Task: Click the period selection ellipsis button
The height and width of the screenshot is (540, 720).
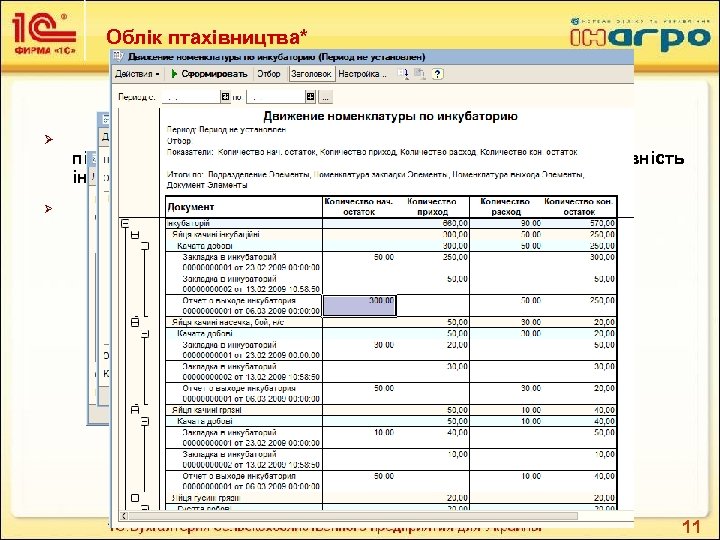Action: [325, 97]
